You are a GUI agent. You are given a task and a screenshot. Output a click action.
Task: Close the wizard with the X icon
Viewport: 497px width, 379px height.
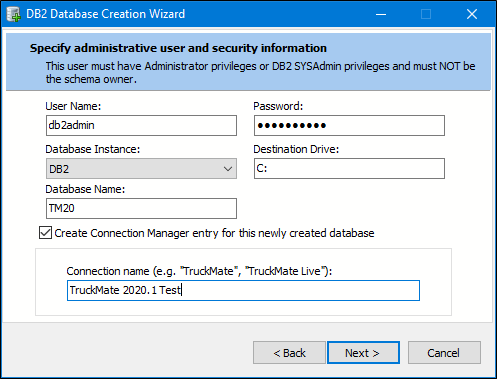point(472,14)
